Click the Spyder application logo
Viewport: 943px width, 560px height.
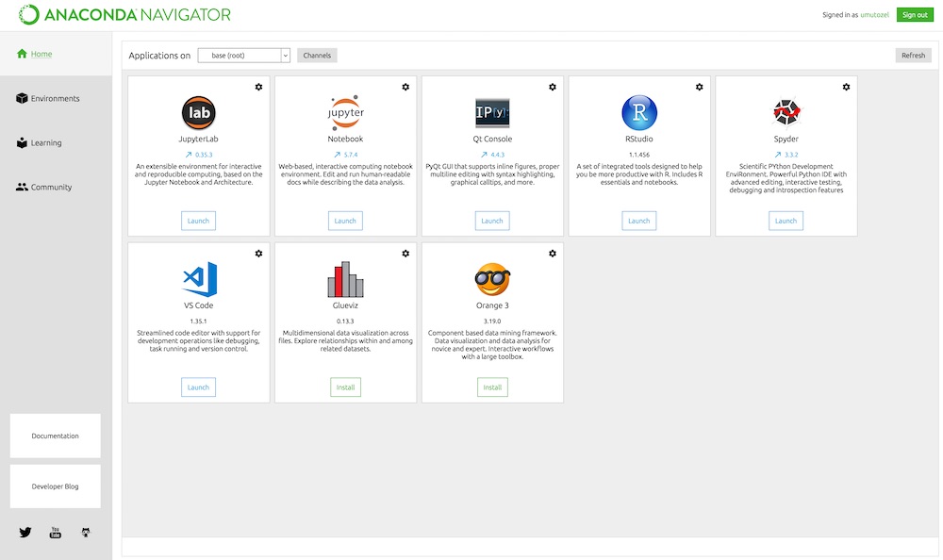(x=786, y=112)
